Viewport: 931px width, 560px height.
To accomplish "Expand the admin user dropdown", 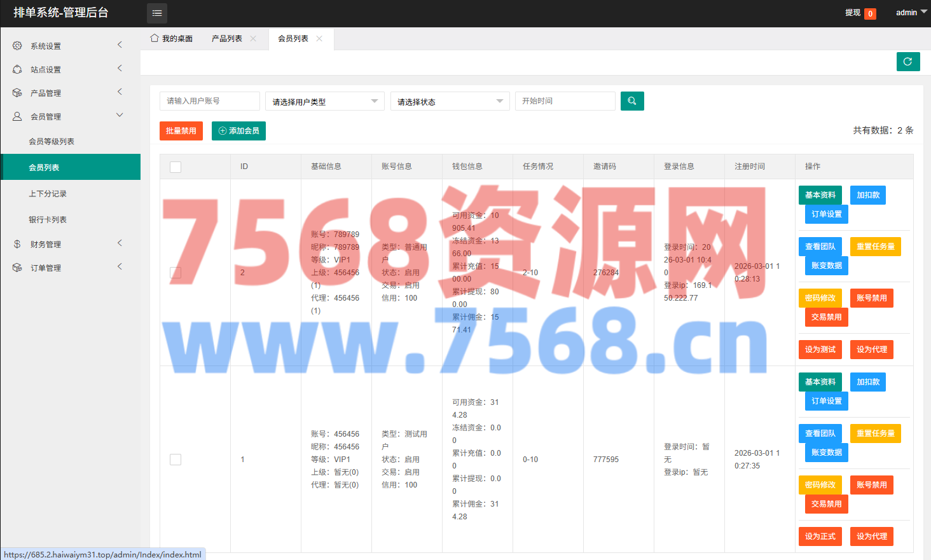I will pos(911,13).
